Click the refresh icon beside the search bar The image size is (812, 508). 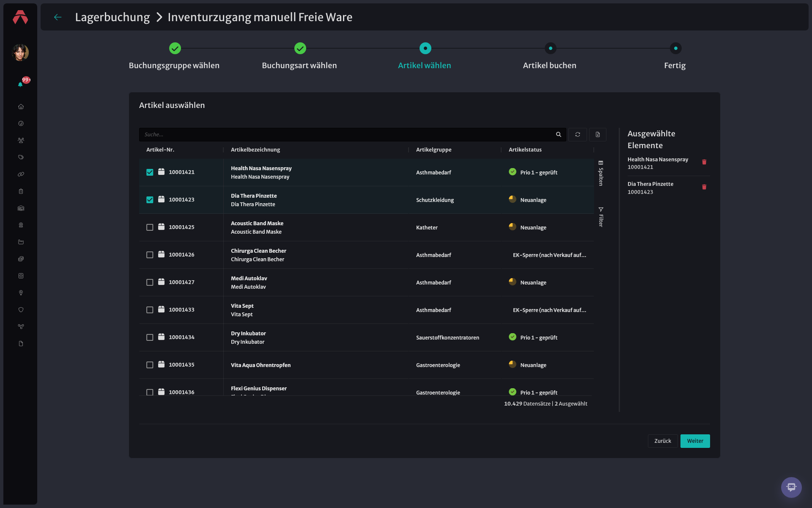pos(577,135)
